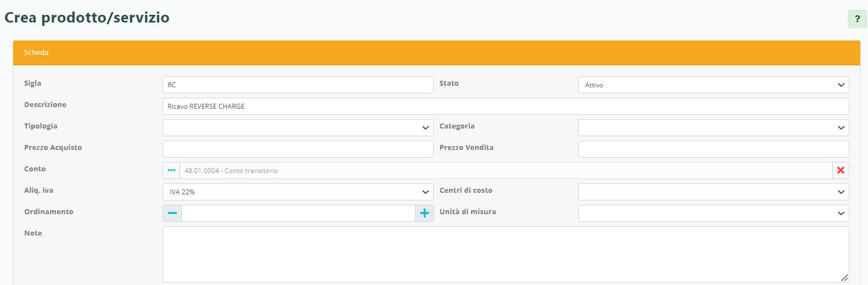868x285 pixels.
Task: Decrease Ordinamento with the minus button
Action: coord(172,213)
